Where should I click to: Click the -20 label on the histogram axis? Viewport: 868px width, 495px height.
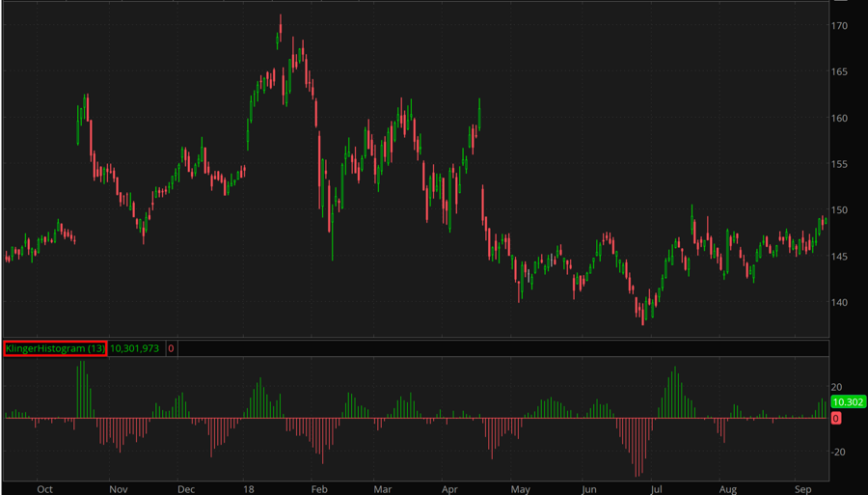[x=839, y=452]
